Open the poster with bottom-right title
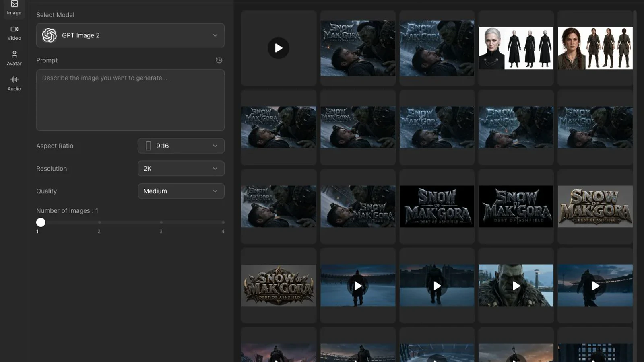 358,206
